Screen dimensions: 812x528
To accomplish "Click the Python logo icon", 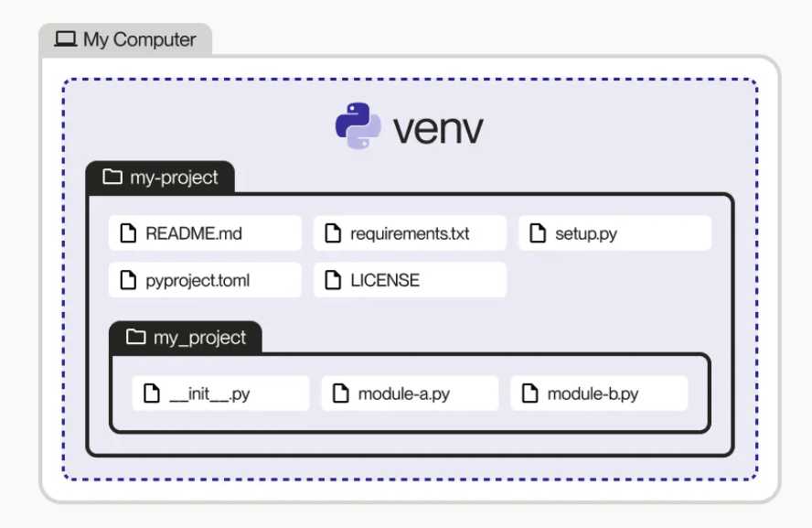I will (x=358, y=126).
